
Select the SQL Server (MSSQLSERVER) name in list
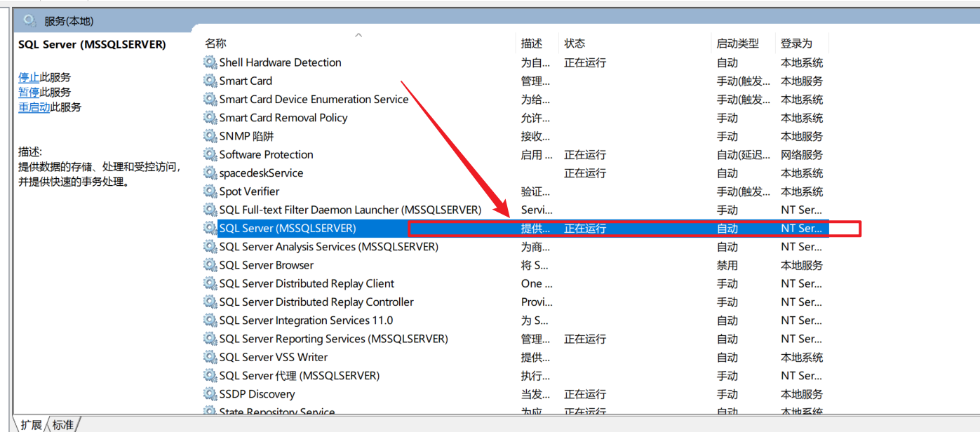click(x=288, y=228)
